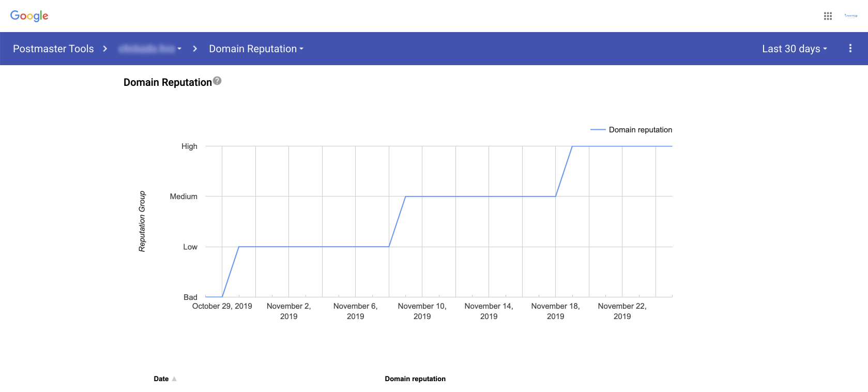The height and width of the screenshot is (392, 868).
Task: Click the chart line at the Medium level
Action: click(x=480, y=197)
